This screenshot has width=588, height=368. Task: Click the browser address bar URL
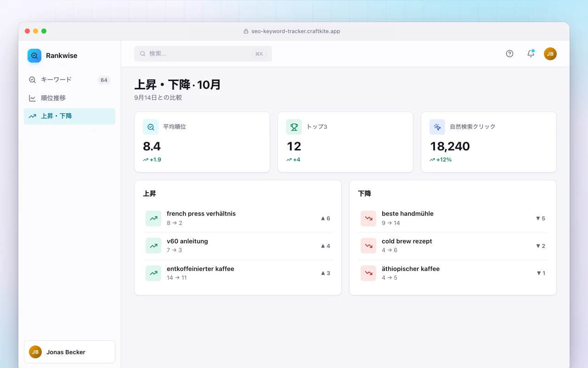(x=296, y=31)
